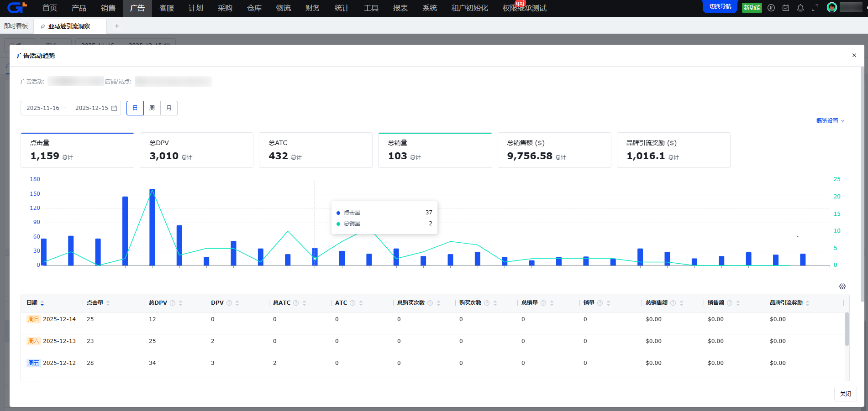Click the start date field 2025-11-16
Viewport: 868px width, 411px height.
43,108
